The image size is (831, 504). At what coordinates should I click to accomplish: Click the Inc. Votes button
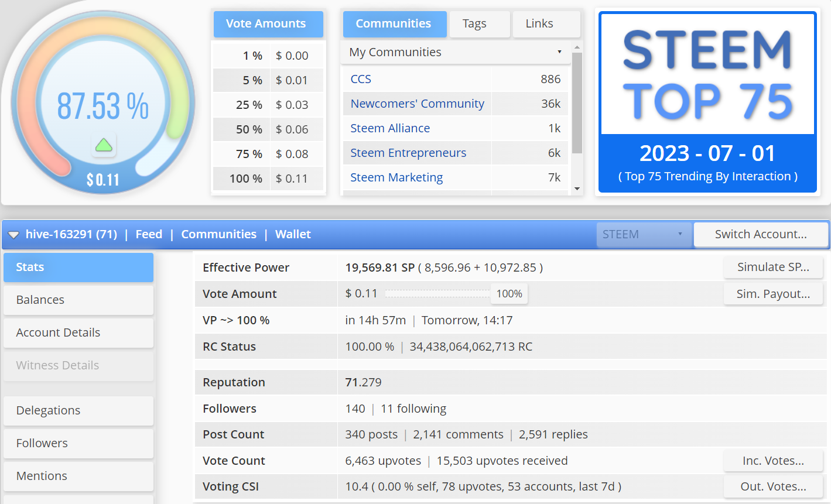pyautogui.click(x=773, y=461)
